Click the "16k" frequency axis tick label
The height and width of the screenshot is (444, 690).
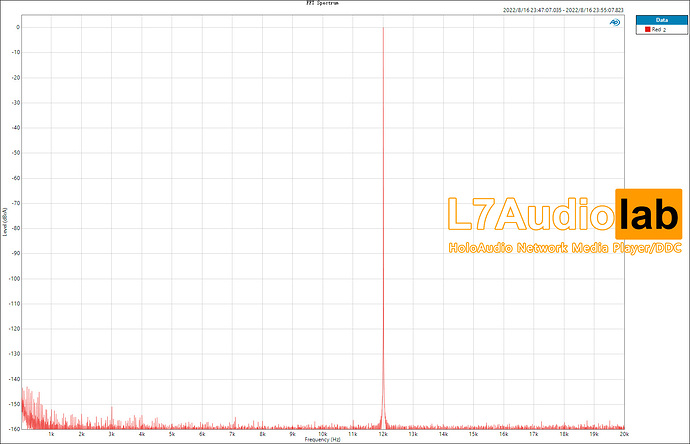(x=503, y=434)
